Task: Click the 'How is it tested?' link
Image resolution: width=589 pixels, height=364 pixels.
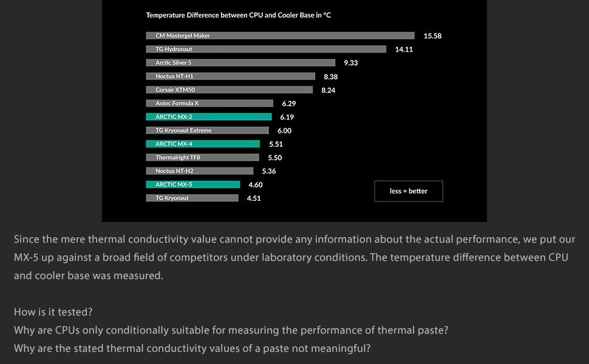Action: pyautogui.click(x=53, y=312)
